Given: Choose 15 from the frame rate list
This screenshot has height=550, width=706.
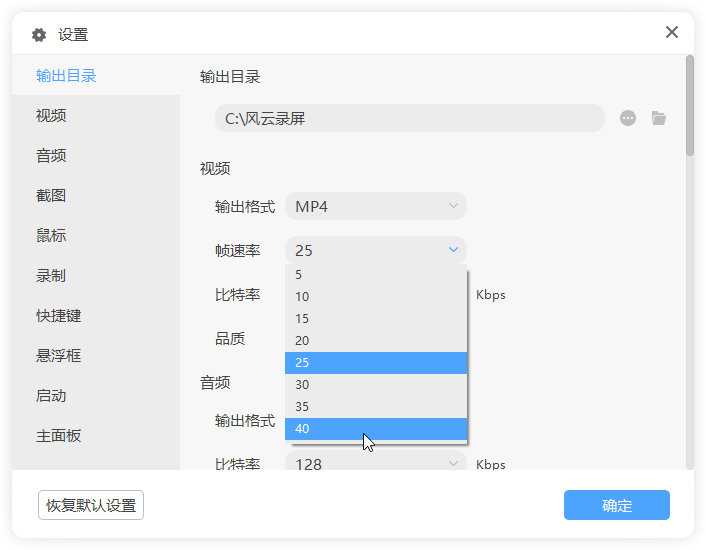Looking at the screenshot, I should pos(375,319).
